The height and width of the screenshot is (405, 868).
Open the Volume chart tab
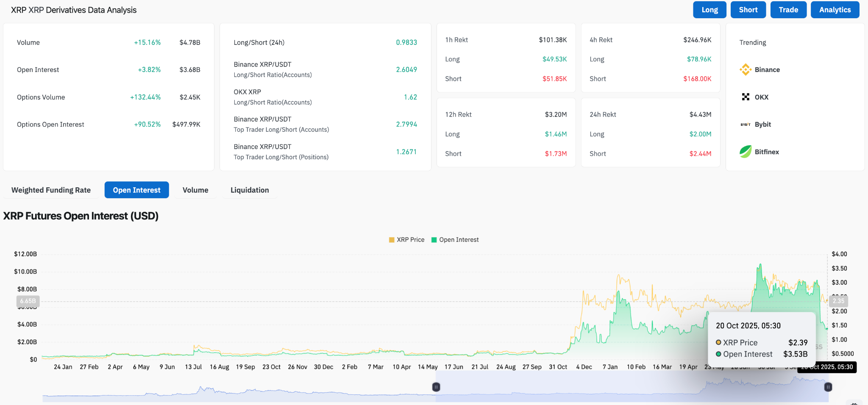point(195,190)
